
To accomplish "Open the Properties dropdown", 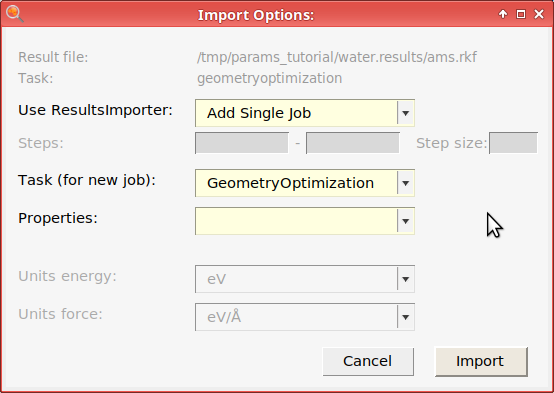I will tap(305, 221).
